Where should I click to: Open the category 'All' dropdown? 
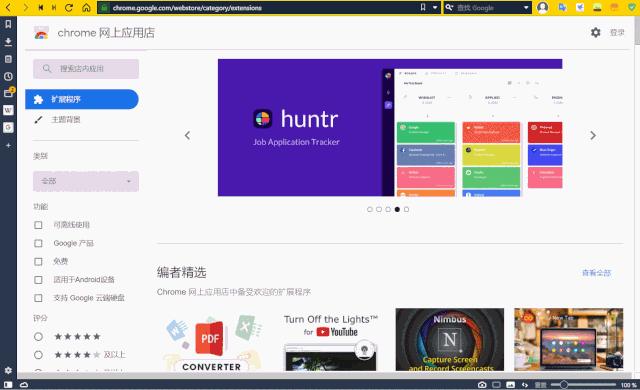coord(86,181)
